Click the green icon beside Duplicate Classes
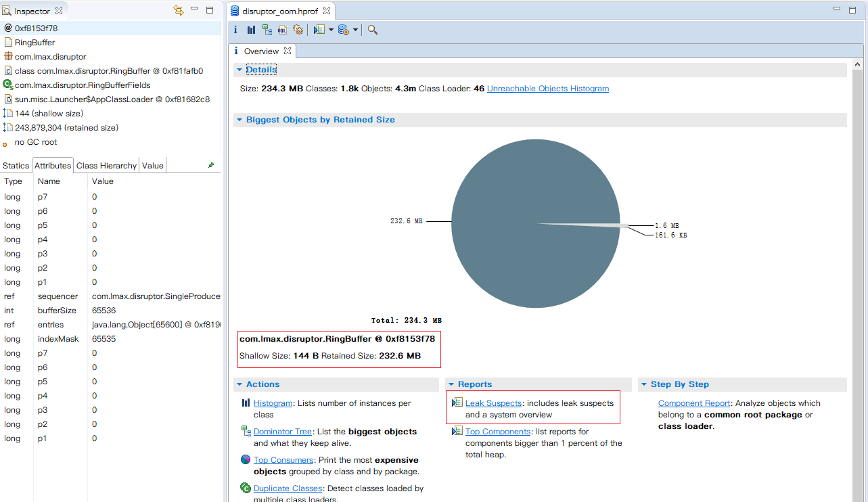The image size is (868, 502). pyautogui.click(x=246, y=488)
